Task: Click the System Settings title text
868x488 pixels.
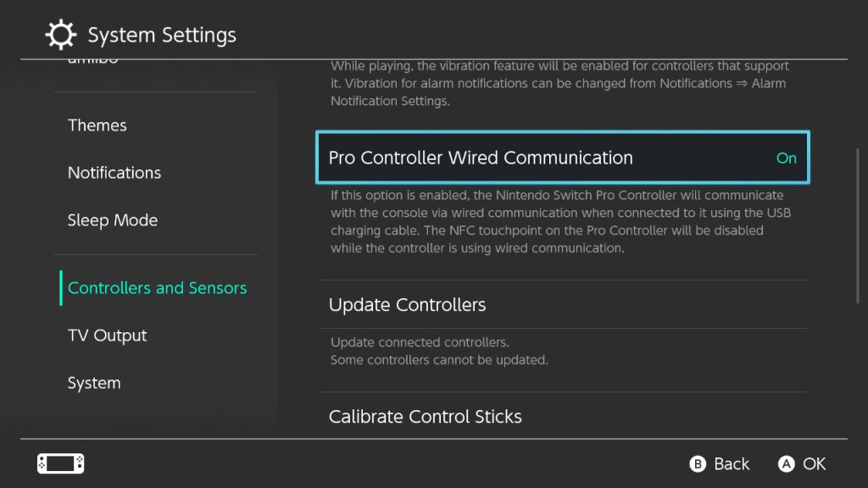Action: tap(162, 36)
